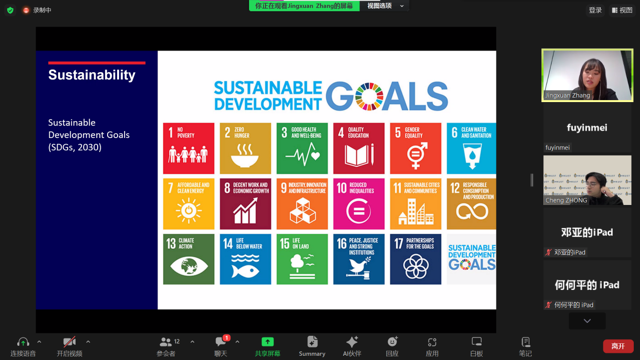The width and height of the screenshot is (640, 360).
Task: Click the red Leave meeting button
Action: pos(618,346)
